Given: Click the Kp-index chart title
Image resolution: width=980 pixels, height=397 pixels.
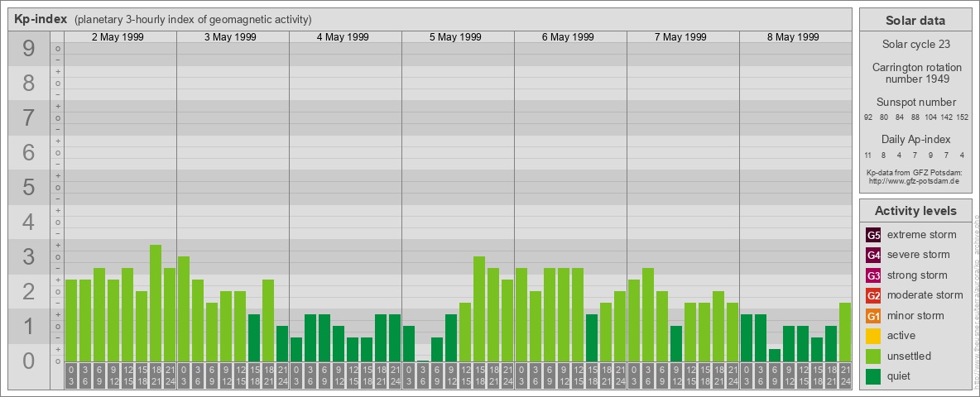Looking at the screenshot, I should pyautogui.click(x=40, y=19).
